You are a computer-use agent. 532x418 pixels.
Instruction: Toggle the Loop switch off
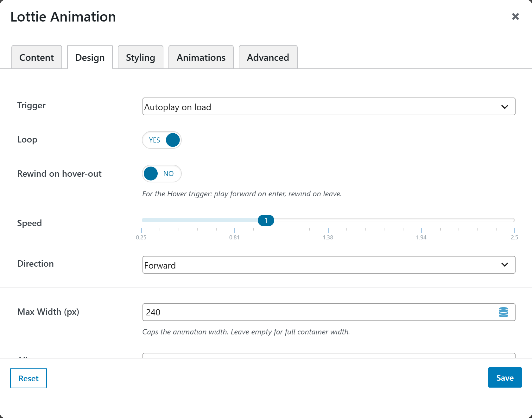162,140
